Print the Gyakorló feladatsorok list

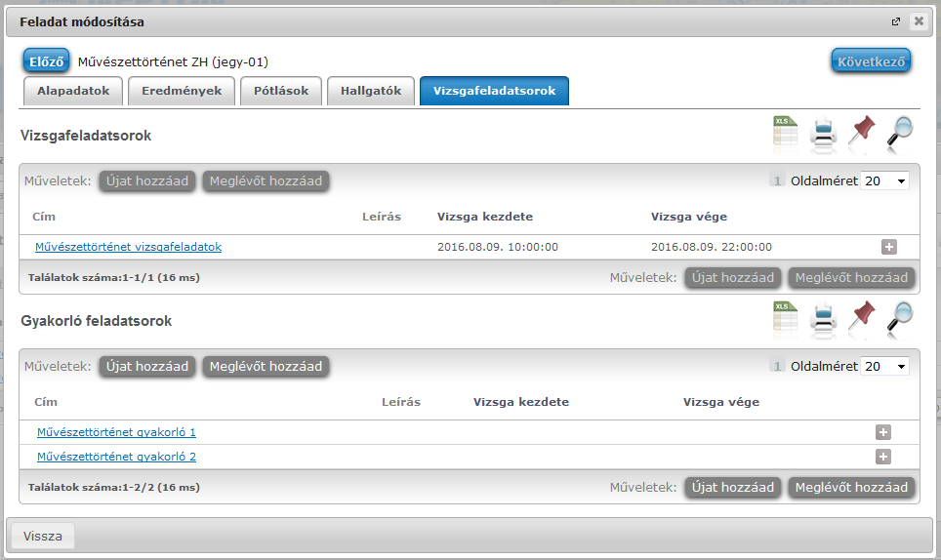[x=824, y=316]
